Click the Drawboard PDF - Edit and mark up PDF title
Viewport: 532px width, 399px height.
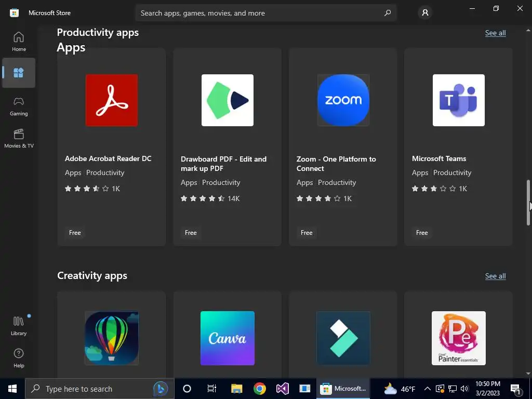(223, 164)
